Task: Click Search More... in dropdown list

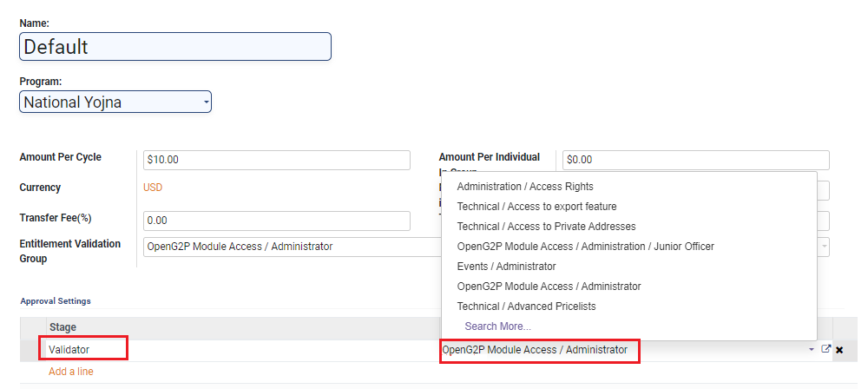Action: point(497,326)
